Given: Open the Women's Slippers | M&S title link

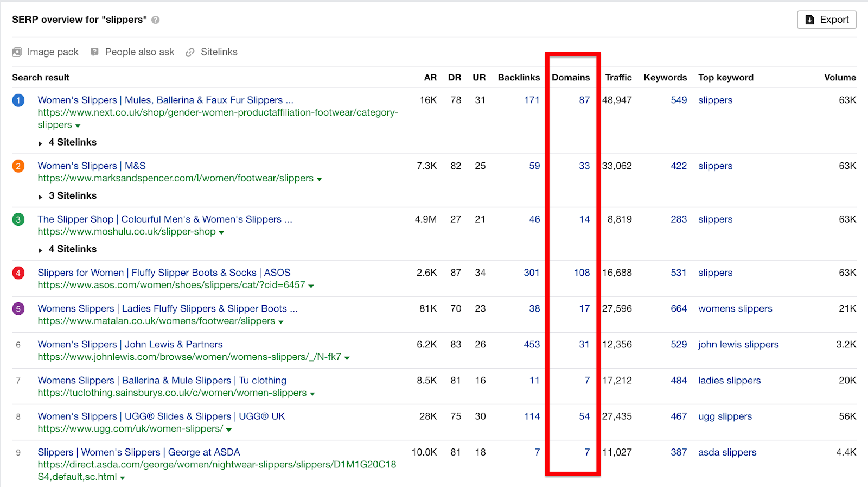Looking at the screenshot, I should point(92,166).
